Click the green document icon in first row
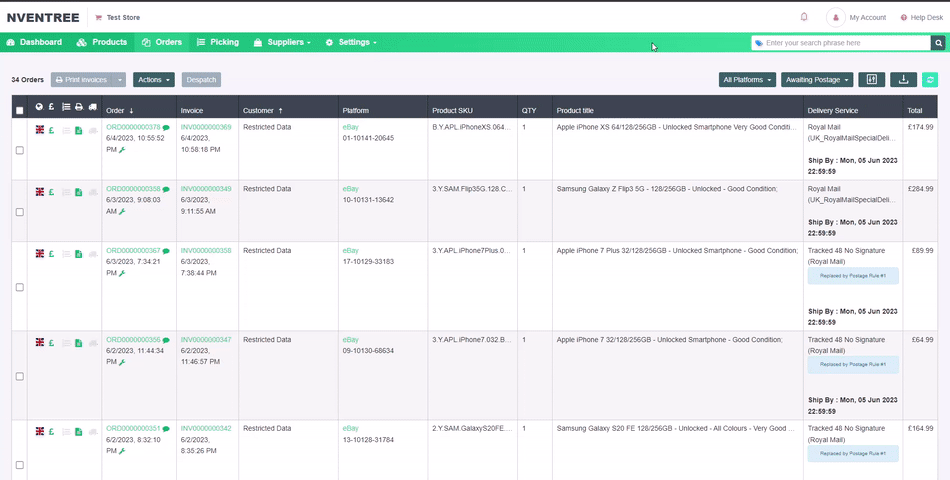 click(78, 130)
